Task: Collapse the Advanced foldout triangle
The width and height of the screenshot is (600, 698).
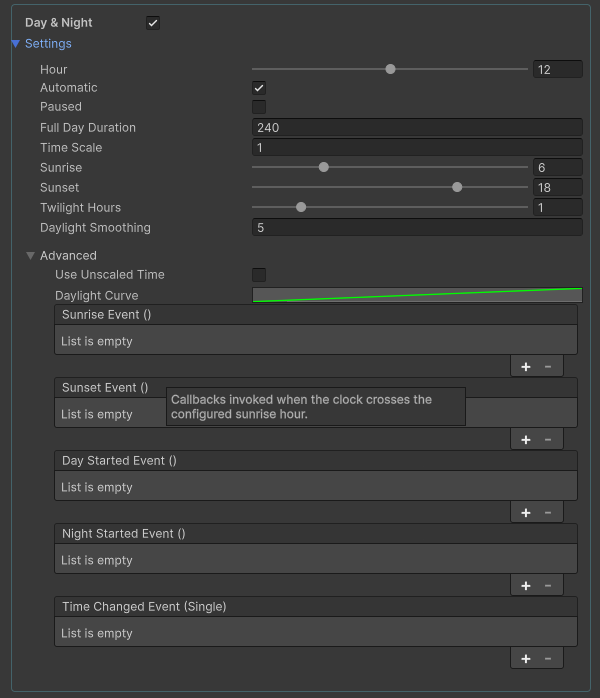Action: (x=30, y=256)
